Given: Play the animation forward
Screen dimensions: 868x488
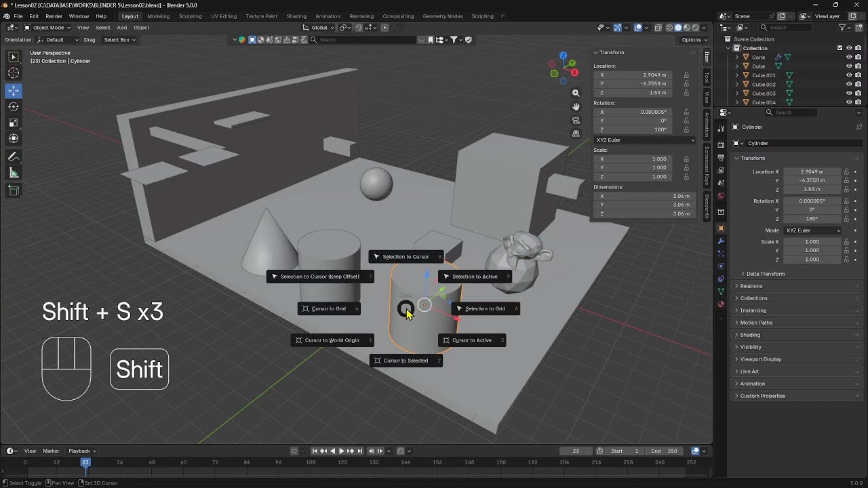Looking at the screenshot, I should (x=341, y=451).
